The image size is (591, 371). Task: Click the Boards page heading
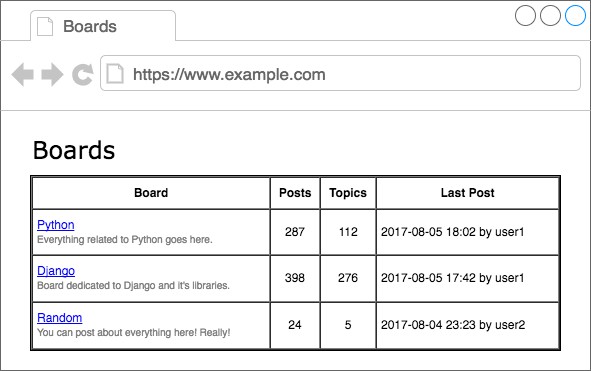[74, 150]
